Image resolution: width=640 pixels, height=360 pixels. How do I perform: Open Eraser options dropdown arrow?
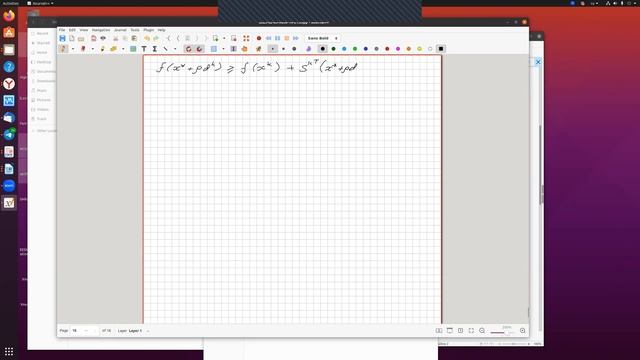click(93, 49)
